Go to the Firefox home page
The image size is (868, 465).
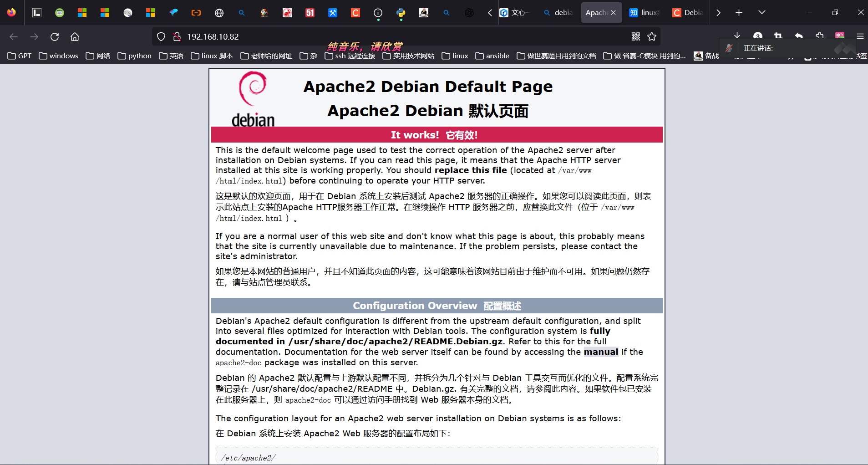tap(75, 37)
